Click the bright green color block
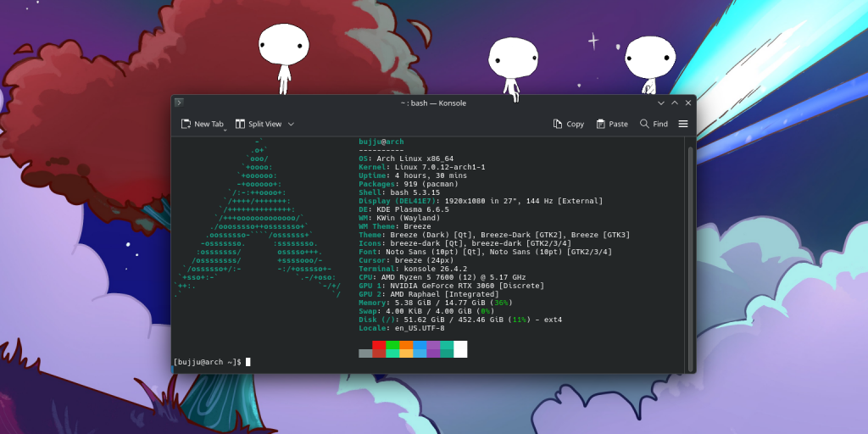This screenshot has width=868, height=434. tap(392, 345)
